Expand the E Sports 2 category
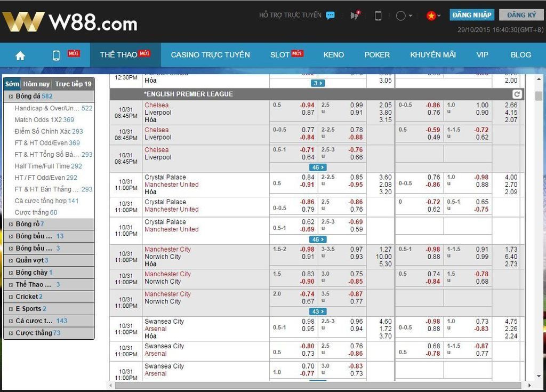The height and width of the screenshot is (392, 546). [x=49, y=309]
